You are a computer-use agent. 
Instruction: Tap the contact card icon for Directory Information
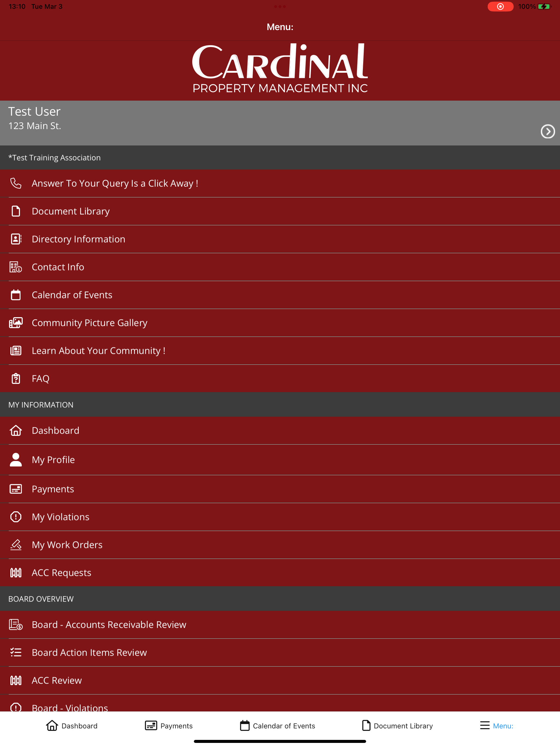[16, 239]
